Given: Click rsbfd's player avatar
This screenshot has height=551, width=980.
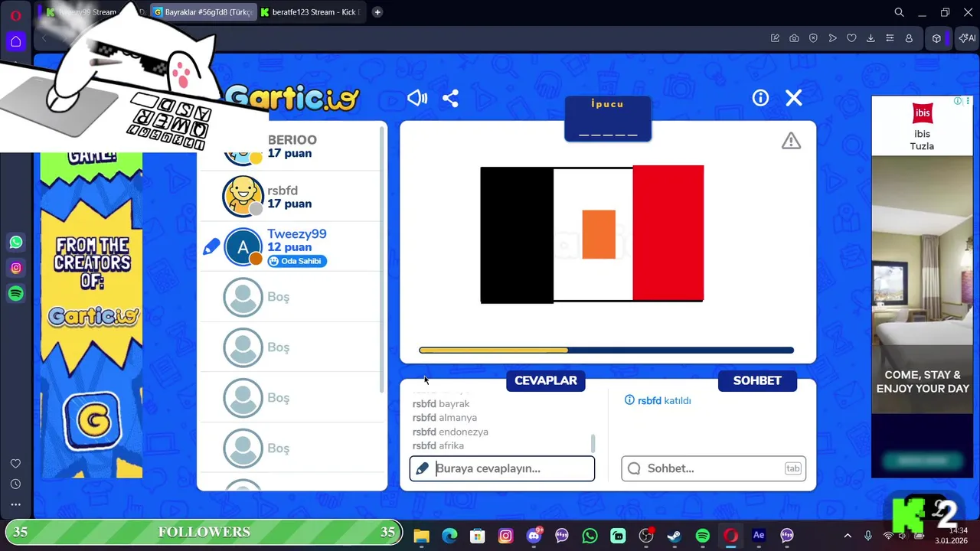Looking at the screenshot, I should [243, 196].
